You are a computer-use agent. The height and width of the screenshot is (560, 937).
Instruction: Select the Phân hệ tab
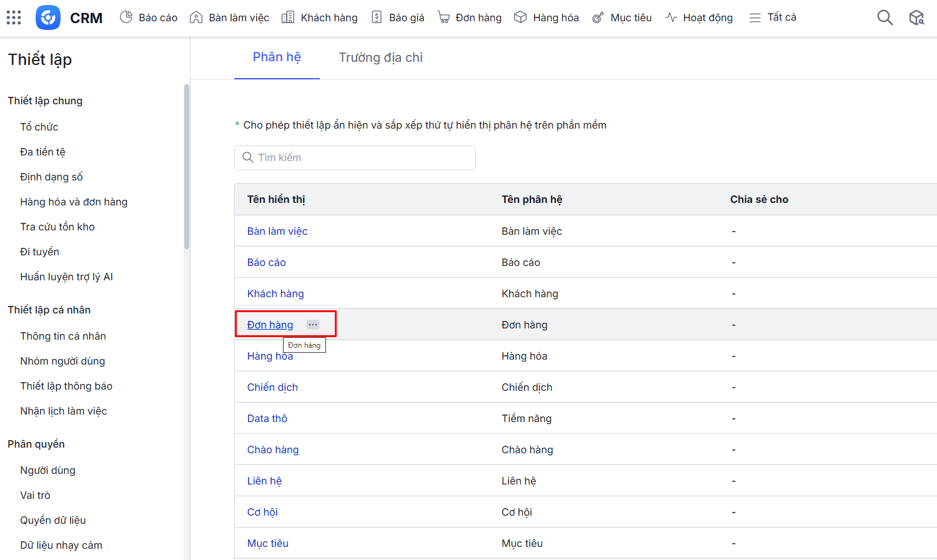277,57
